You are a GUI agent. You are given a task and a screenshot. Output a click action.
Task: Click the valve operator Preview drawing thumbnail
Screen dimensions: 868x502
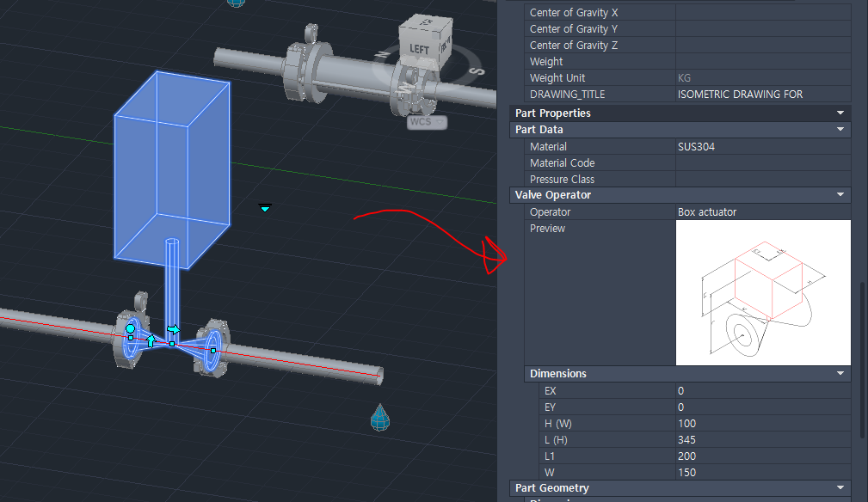(763, 291)
